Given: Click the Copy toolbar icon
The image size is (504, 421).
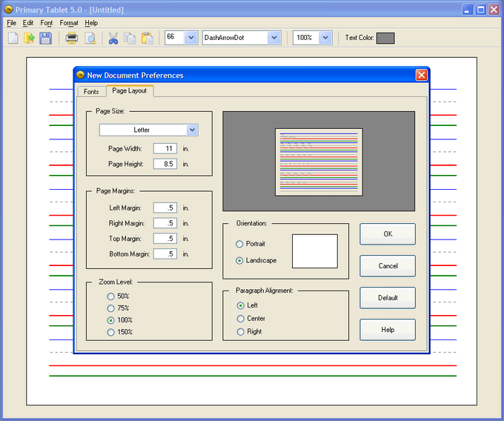Looking at the screenshot, I should (x=130, y=38).
